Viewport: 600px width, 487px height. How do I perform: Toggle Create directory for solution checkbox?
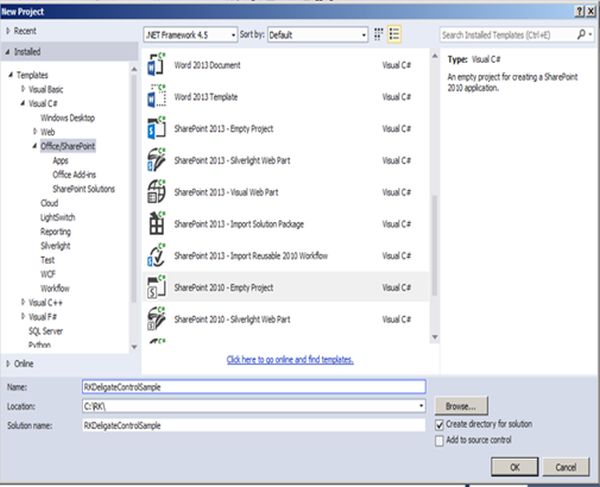click(x=439, y=424)
